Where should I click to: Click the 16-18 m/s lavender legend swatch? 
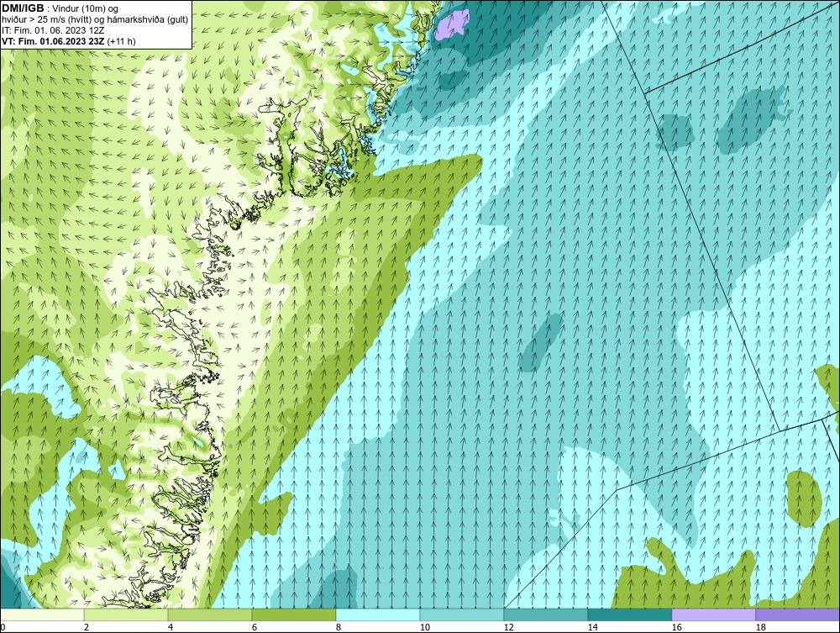[713, 615]
